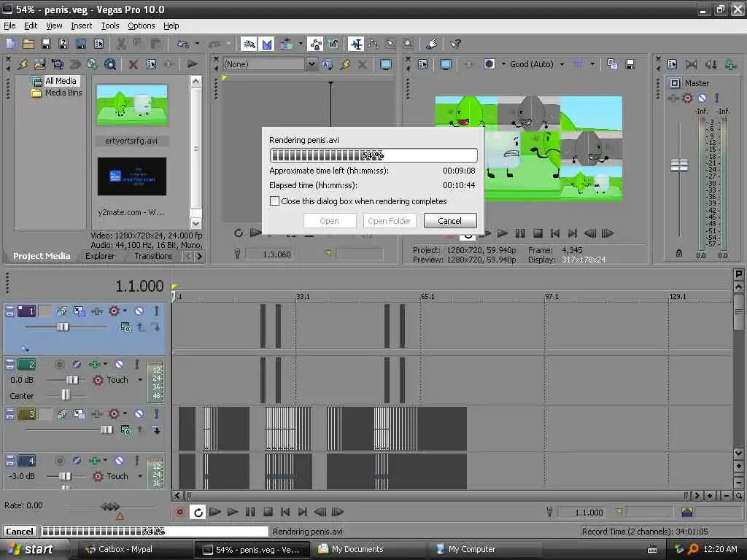Click the timeline ruler marker 65.1
Screen dimensions: 747x560
(x=427, y=296)
